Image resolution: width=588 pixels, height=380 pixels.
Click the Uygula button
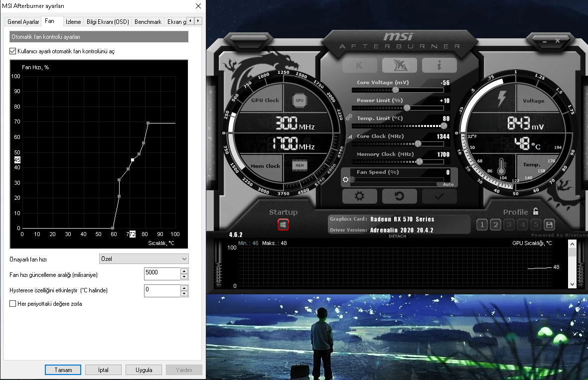144,370
